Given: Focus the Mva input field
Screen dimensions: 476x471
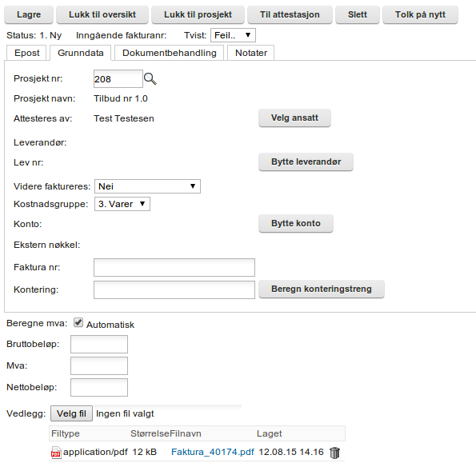Looking at the screenshot, I should pyautogui.click(x=99, y=365).
